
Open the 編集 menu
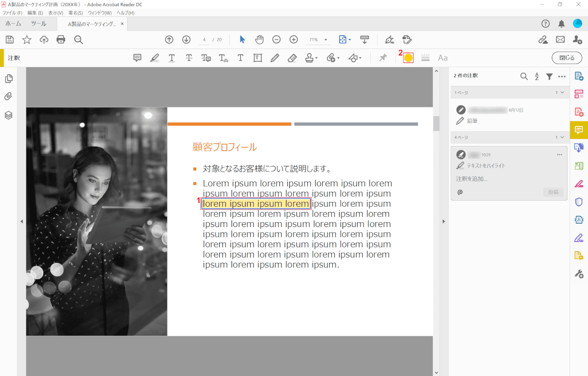[35, 13]
